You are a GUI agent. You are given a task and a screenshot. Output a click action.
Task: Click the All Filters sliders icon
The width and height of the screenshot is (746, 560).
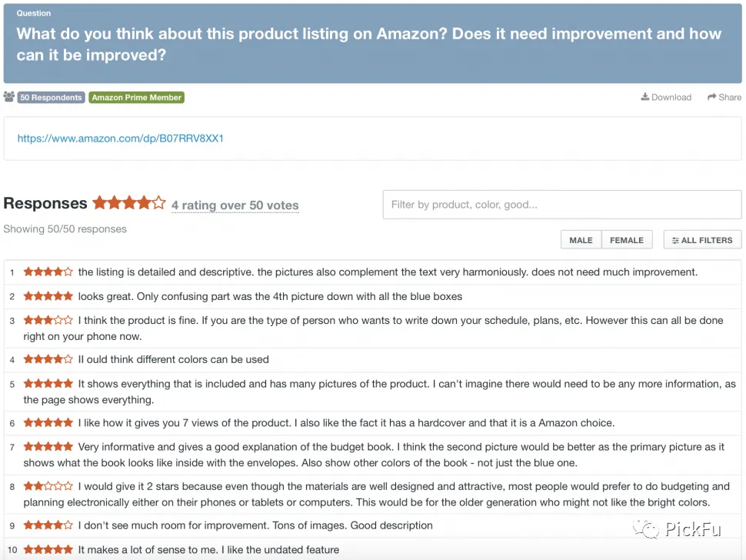pos(675,241)
